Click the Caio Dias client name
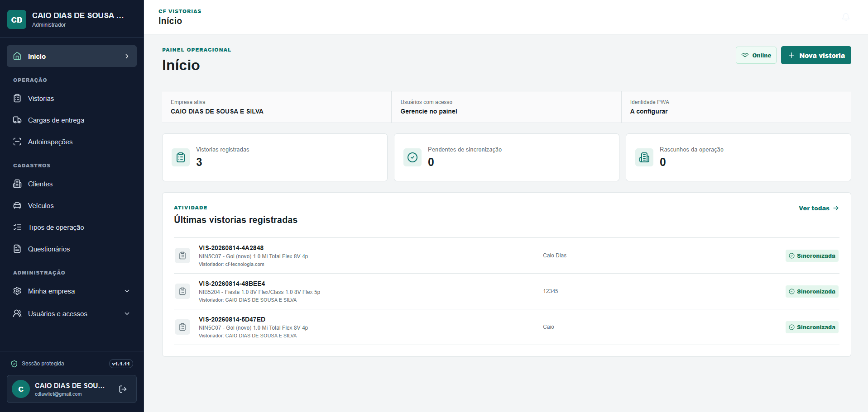 click(x=555, y=256)
